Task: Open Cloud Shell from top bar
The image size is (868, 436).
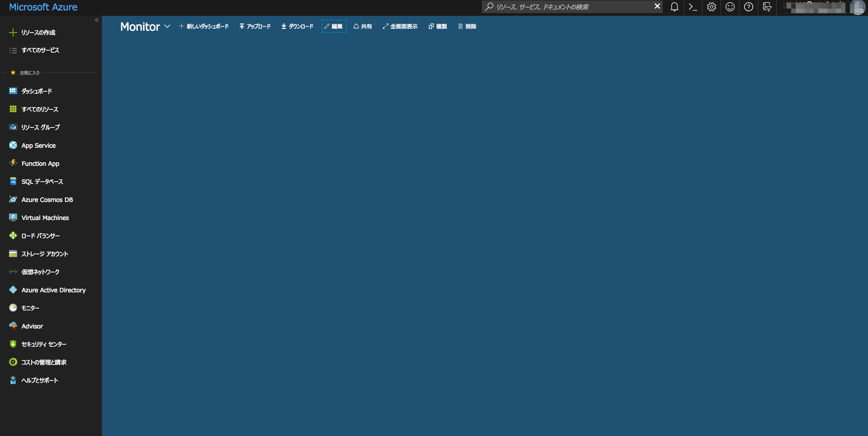Action: click(x=693, y=7)
